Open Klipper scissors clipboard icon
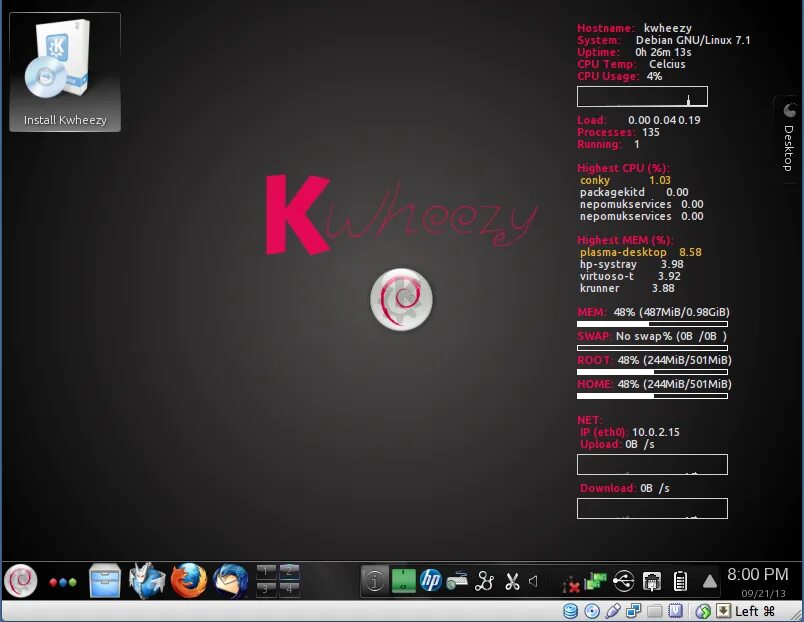This screenshot has height=622, width=804. click(x=512, y=581)
